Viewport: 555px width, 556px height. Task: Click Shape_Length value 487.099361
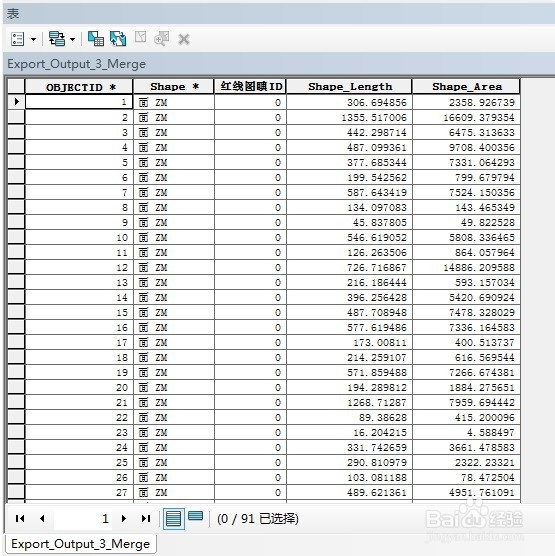click(x=377, y=148)
